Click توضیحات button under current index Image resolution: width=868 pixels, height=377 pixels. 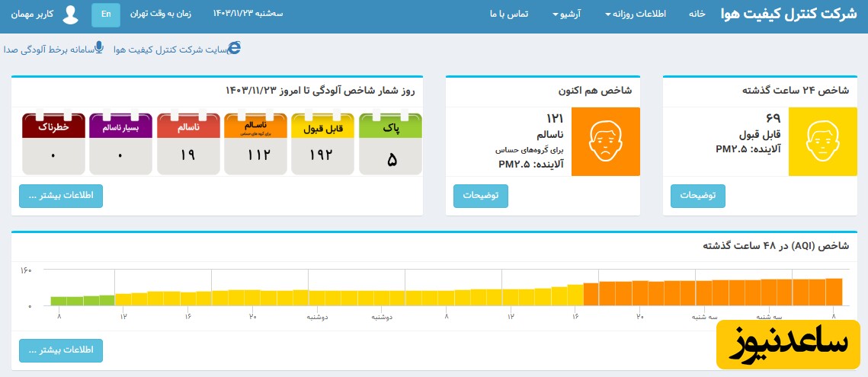point(480,196)
